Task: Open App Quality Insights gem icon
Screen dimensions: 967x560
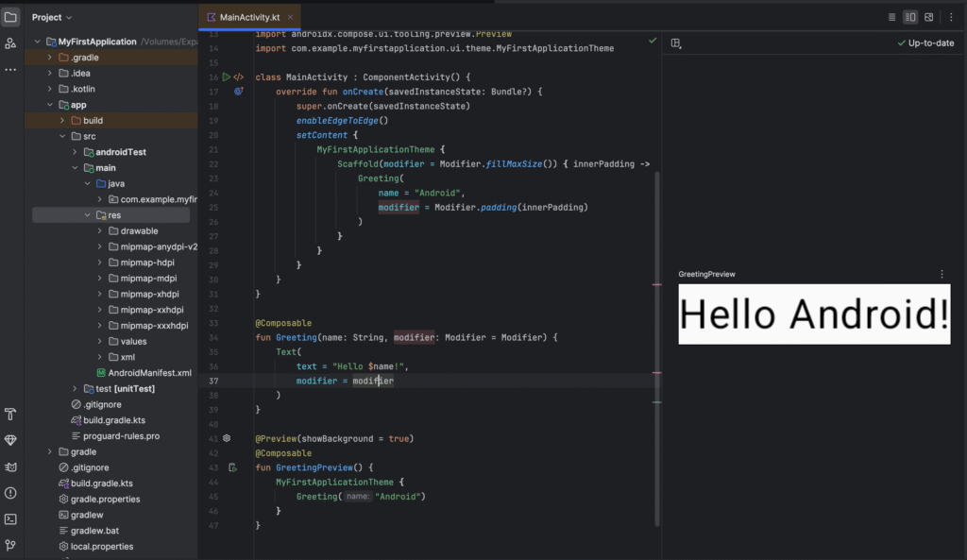Action: click(x=10, y=440)
